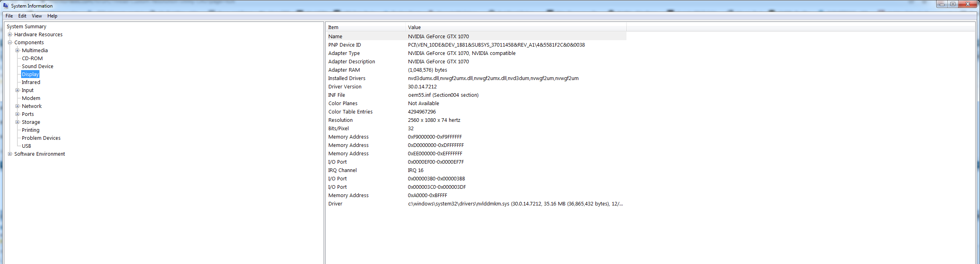Select System Summary in the tree
980x264 pixels.
click(x=26, y=27)
